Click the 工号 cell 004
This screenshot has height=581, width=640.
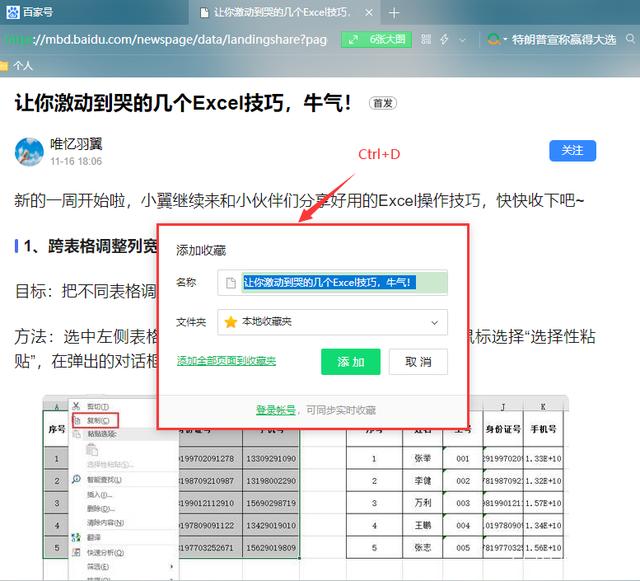coord(463,525)
